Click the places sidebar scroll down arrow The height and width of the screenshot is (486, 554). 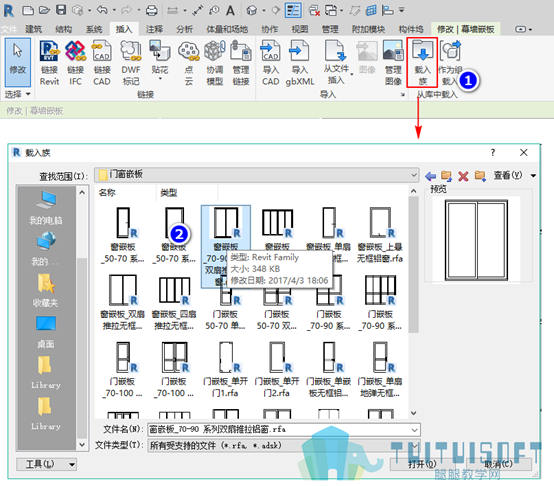coord(82,445)
